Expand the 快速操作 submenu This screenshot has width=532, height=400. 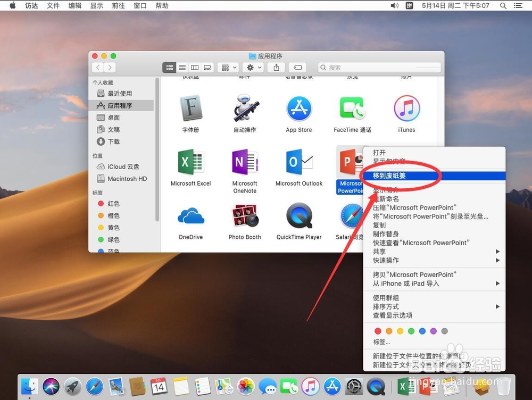(x=434, y=261)
